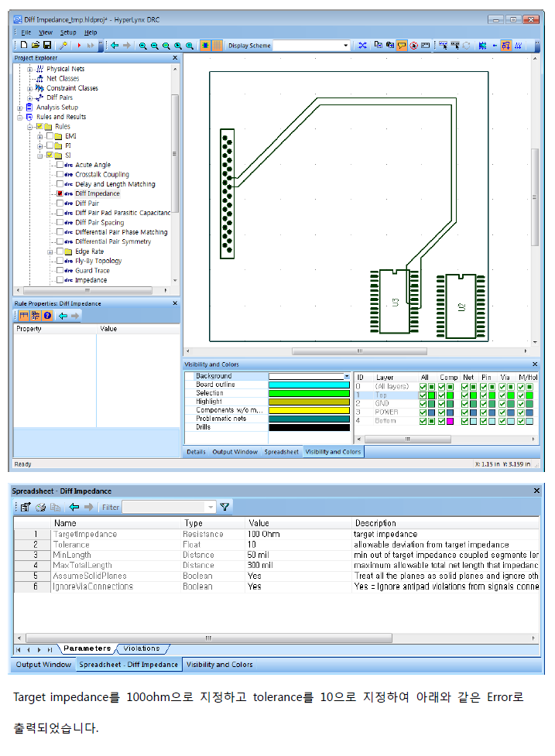Click the cyan Board outline color swatch

tap(308, 385)
